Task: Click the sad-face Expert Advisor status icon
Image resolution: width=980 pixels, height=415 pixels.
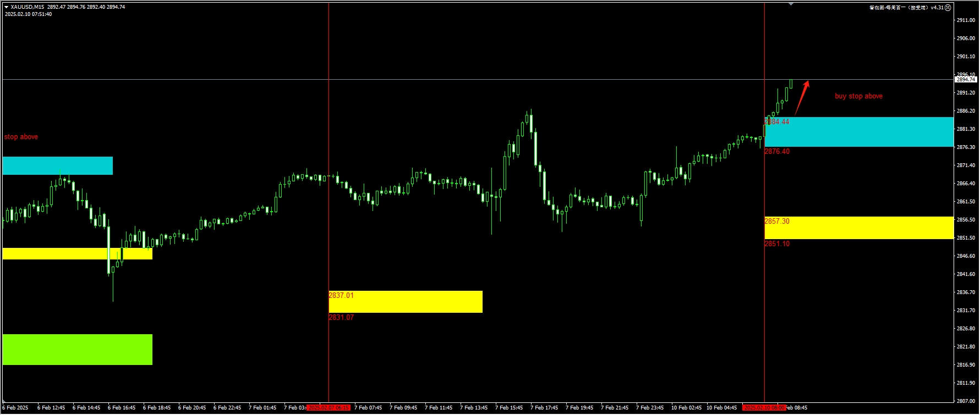Action: coord(948,8)
